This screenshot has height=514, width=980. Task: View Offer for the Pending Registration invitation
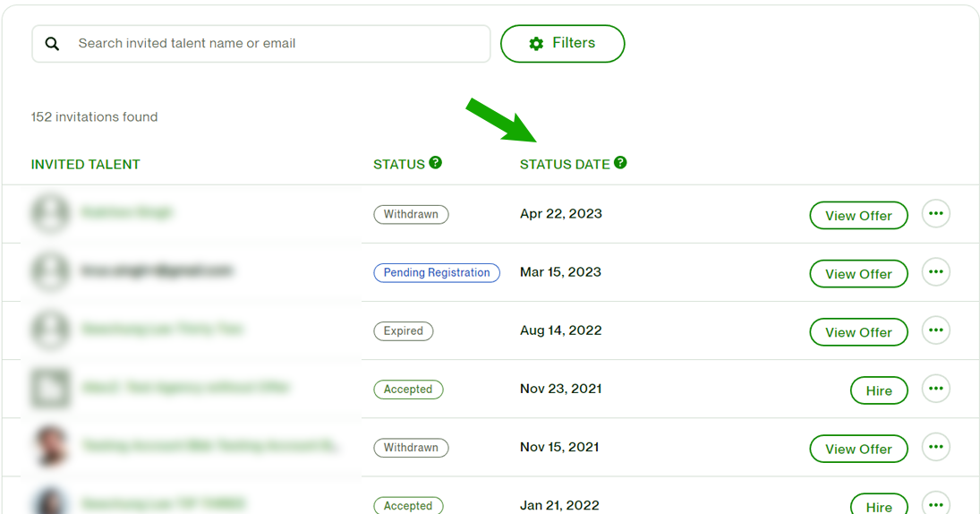tap(858, 274)
